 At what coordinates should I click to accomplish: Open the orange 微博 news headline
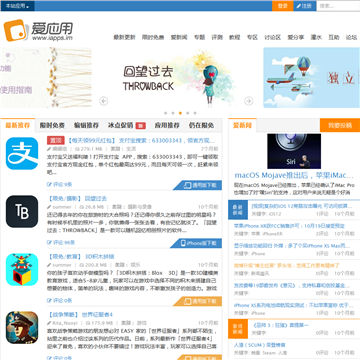pos(286,266)
